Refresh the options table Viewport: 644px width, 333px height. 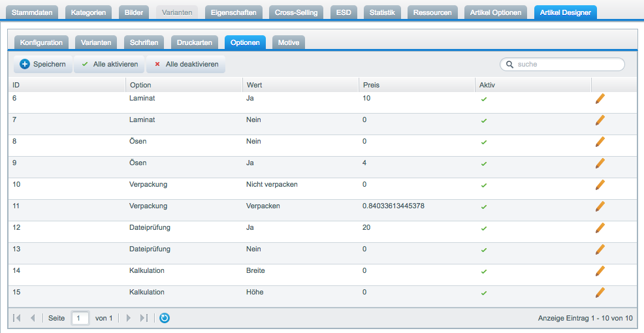tap(165, 318)
